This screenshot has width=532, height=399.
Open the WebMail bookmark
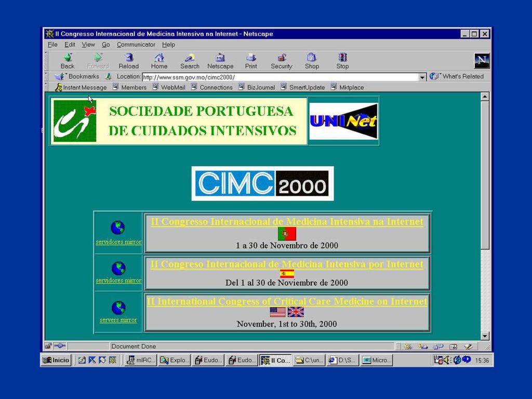pos(169,87)
